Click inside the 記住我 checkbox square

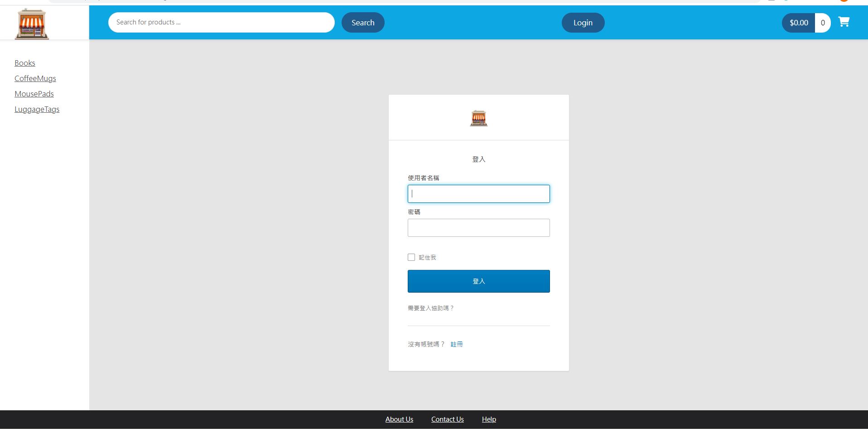point(411,257)
